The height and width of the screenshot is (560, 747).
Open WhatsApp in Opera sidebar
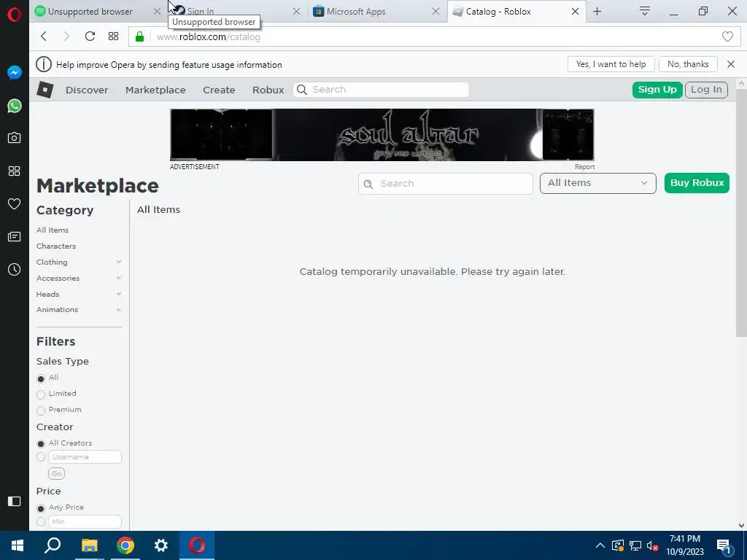click(15, 106)
